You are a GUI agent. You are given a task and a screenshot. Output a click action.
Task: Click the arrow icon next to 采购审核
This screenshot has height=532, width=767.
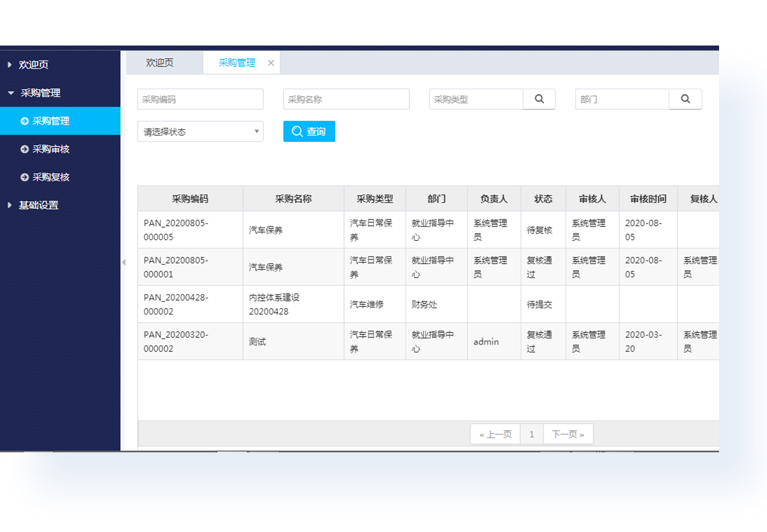25,149
